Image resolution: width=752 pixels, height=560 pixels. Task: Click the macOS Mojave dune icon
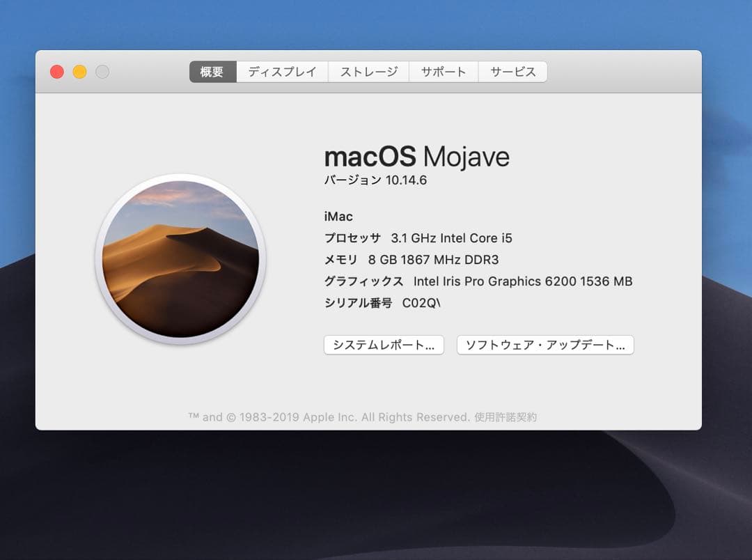coord(180,259)
